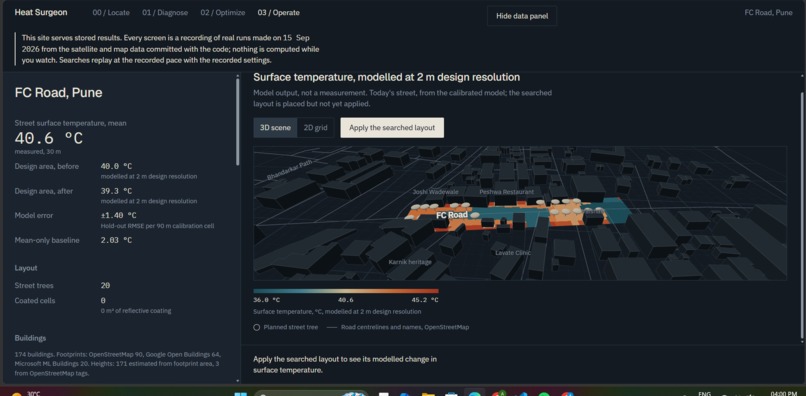Click the 45.2 °C legend maximum label

[x=425, y=300]
